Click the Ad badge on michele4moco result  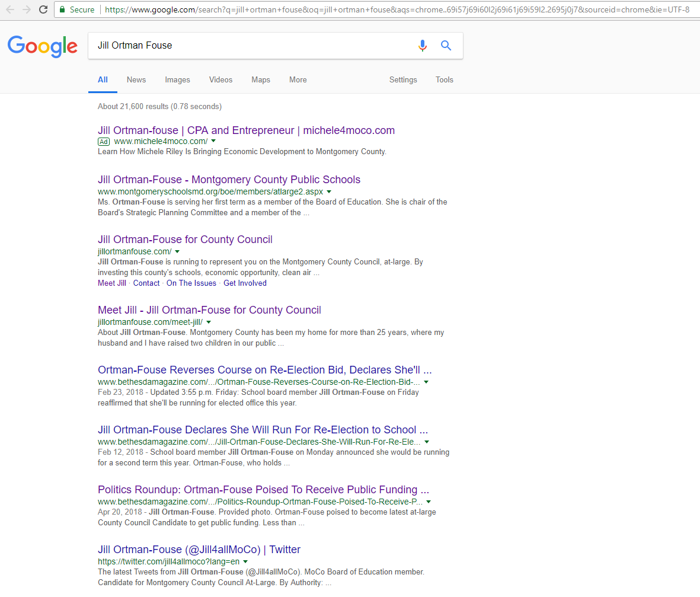click(x=104, y=142)
